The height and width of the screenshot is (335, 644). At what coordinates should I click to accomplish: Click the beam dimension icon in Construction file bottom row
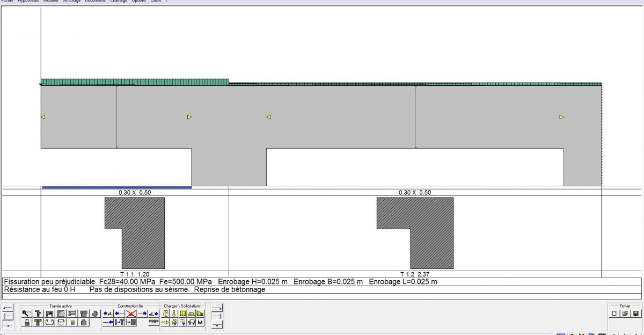[154, 323]
